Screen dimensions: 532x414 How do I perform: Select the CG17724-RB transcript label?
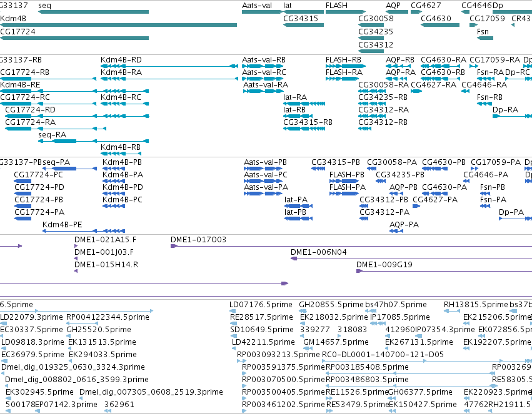click(24, 72)
